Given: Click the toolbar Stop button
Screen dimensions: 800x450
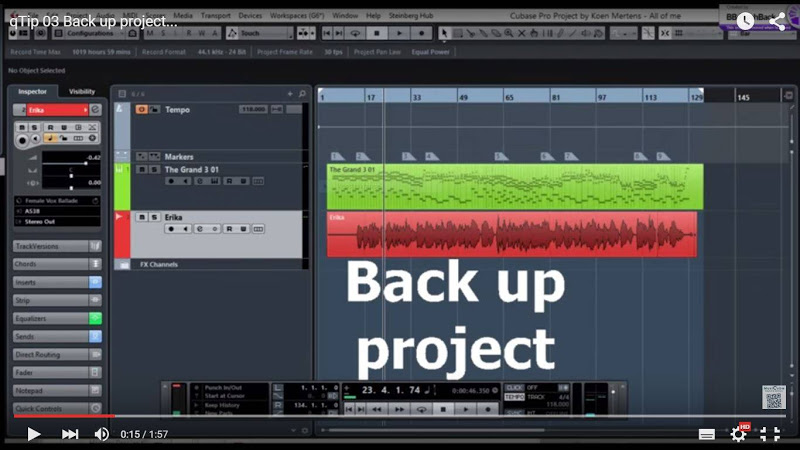Looking at the screenshot, I should 377,33.
